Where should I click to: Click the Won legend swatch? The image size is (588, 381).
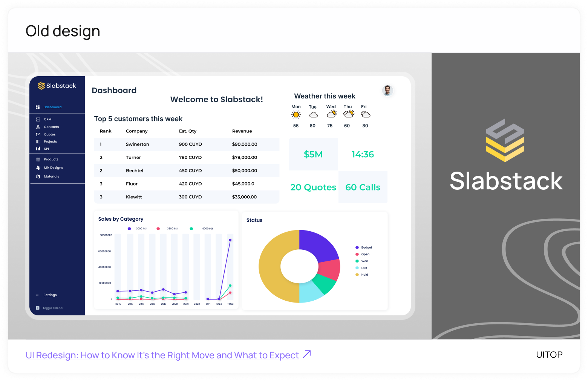click(x=357, y=261)
